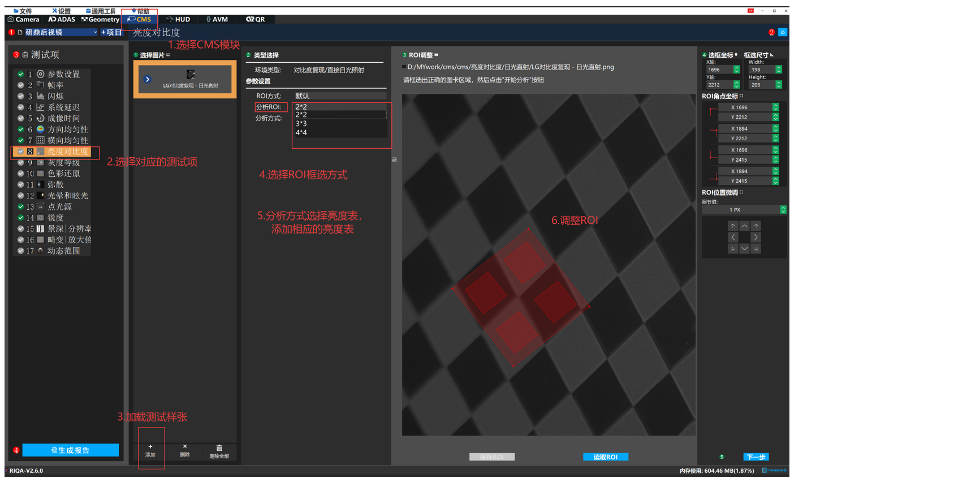Nudge ROI upward with the up arrow
Image resolution: width=980 pixels, height=480 pixels.
[x=744, y=226]
